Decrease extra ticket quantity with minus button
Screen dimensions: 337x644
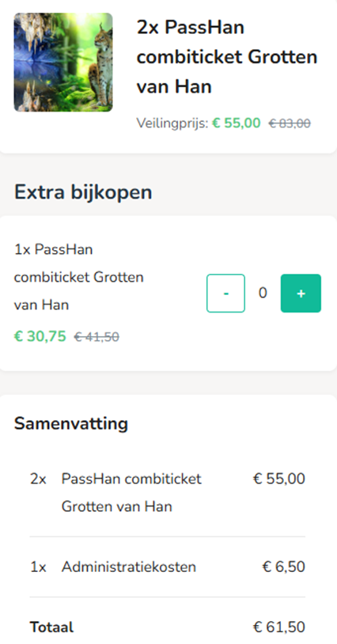[225, 294]
